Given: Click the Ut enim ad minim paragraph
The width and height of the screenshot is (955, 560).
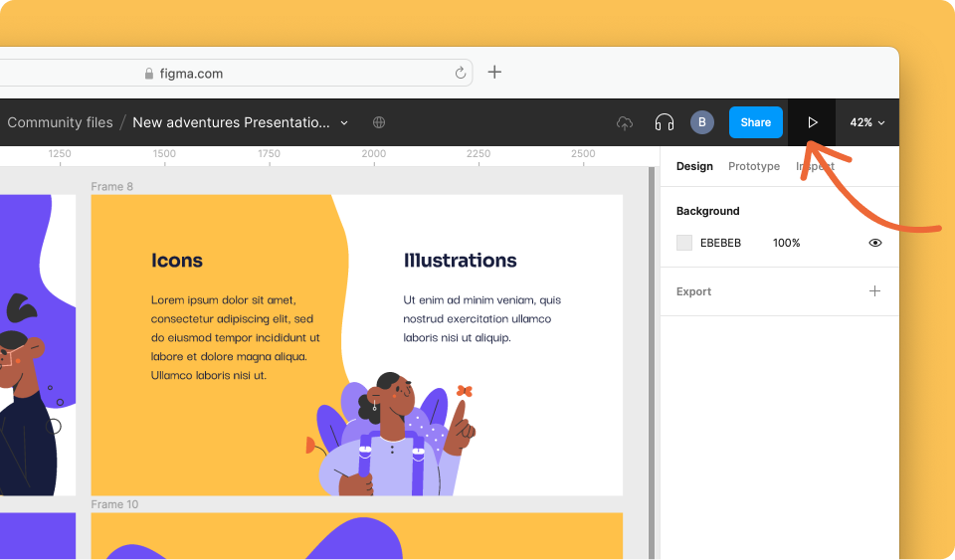Looking at the screenshot, I should click(481, 319).
